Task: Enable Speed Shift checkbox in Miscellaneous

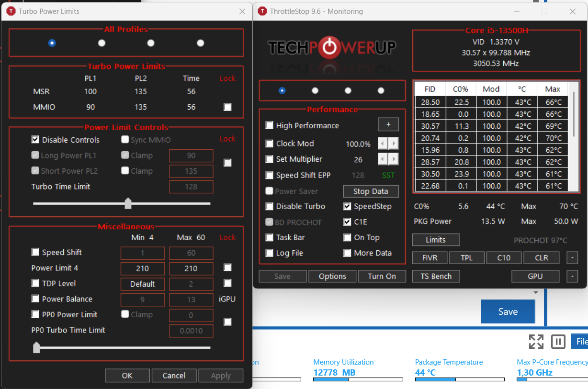Action: tap(35, 252)
